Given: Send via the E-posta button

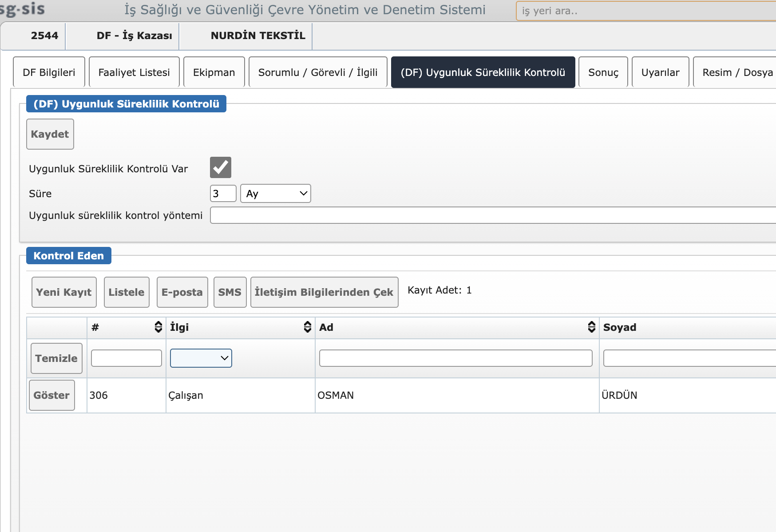Looking at the screenshot, I should pos(182,292).
